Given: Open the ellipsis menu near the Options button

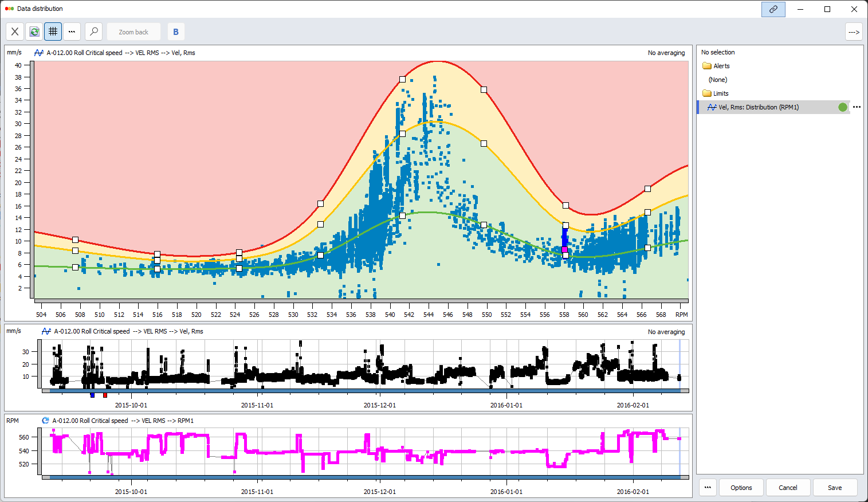Looking at the screenshot, I should tap(708, 487).
